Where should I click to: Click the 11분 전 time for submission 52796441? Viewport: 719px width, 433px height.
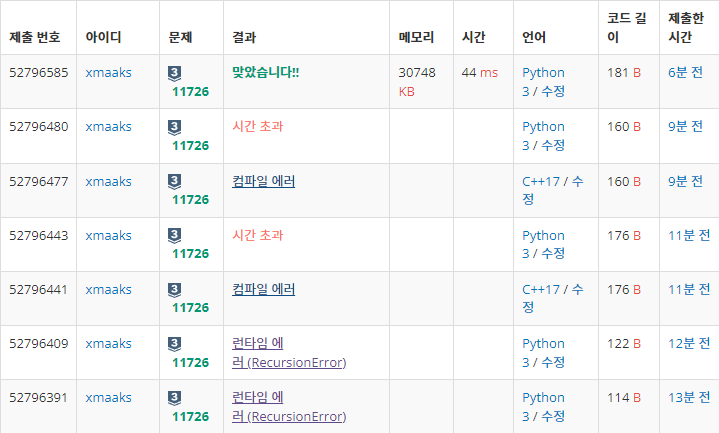[689, 289]
